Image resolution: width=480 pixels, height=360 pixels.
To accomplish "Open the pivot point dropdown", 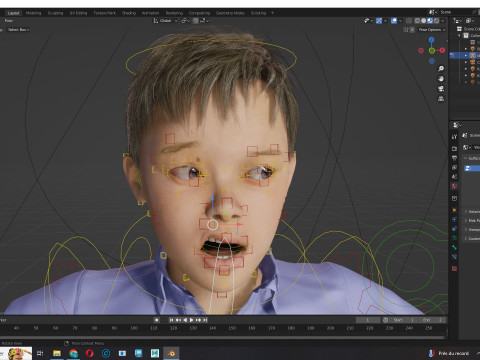I will click(185, 21).
